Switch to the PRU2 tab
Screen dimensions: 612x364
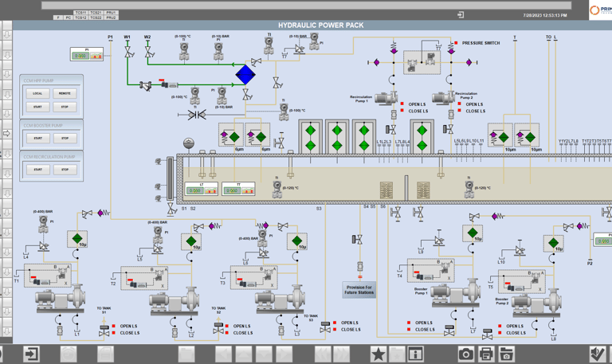click(x=112, y=18)
